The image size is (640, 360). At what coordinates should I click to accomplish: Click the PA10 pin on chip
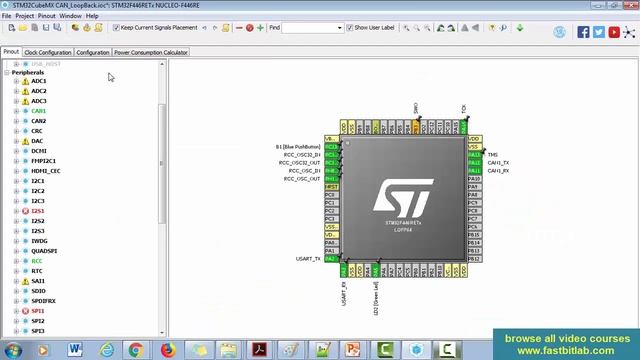coord(474,179)
